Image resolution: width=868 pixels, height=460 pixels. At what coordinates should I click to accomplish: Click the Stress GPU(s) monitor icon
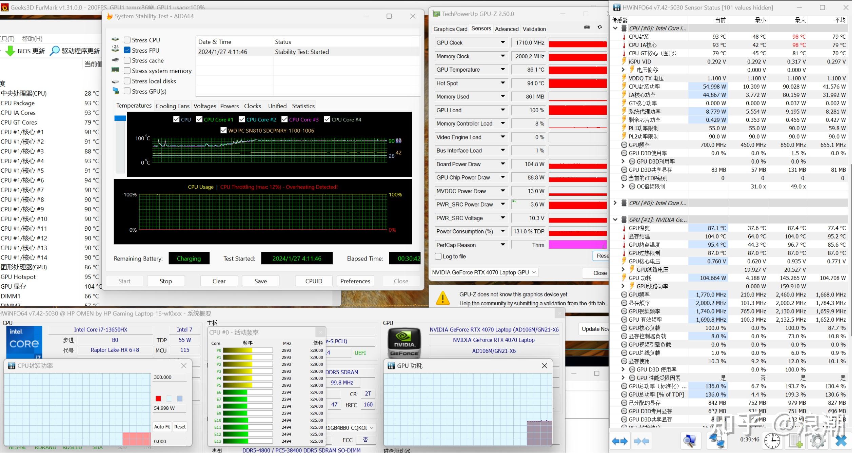116,91
